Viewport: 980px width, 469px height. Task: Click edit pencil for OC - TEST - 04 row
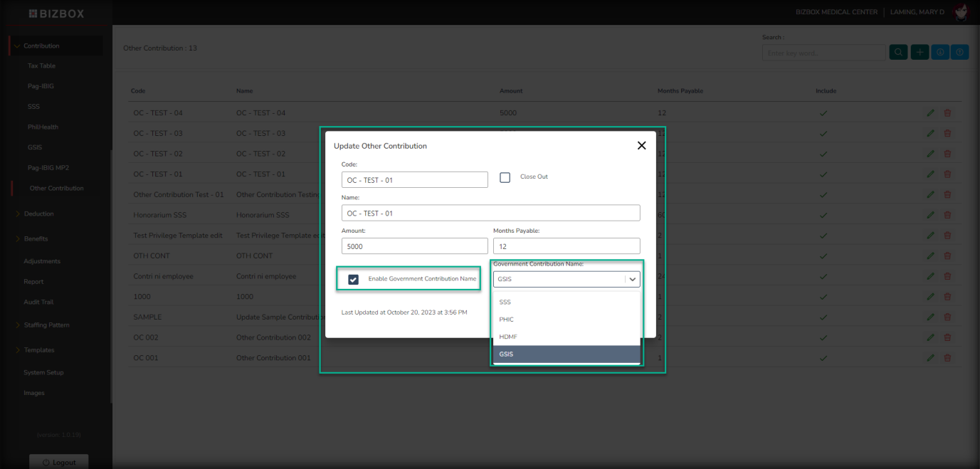pos(929,113)
